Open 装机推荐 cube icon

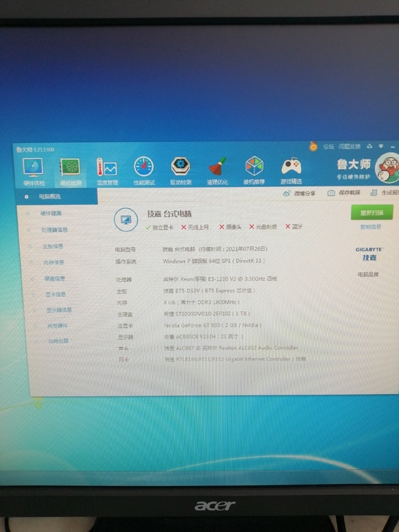(254, 171)
